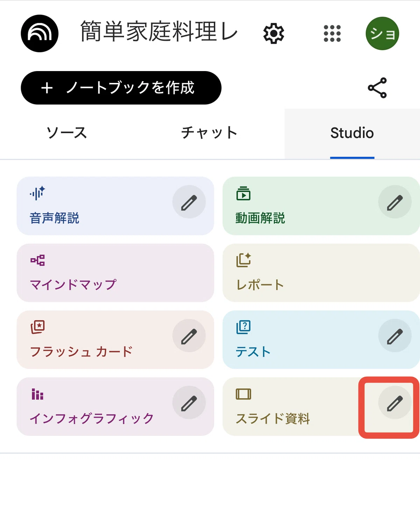Click the ノートブックを作成 button
This screenshot has width=420, height=524.
pos(121,88)
